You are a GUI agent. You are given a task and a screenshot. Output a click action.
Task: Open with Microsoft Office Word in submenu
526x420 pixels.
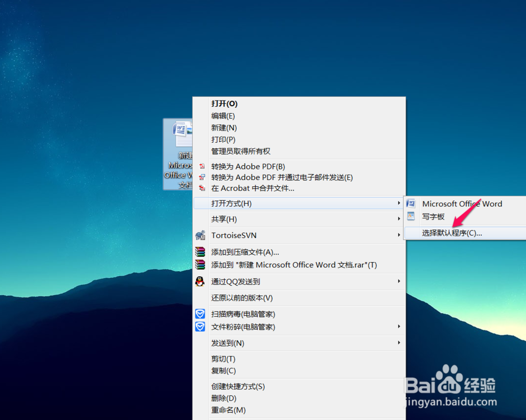click(x=466, y=204)
